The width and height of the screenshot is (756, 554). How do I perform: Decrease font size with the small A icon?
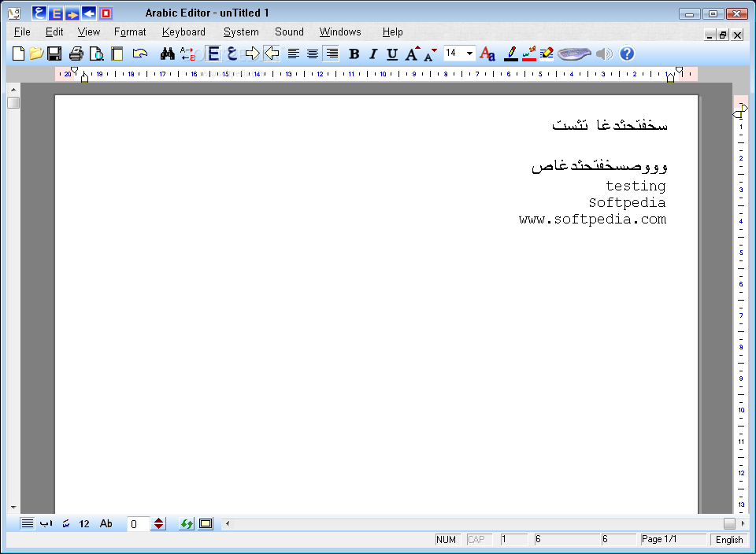pos(430,55)
